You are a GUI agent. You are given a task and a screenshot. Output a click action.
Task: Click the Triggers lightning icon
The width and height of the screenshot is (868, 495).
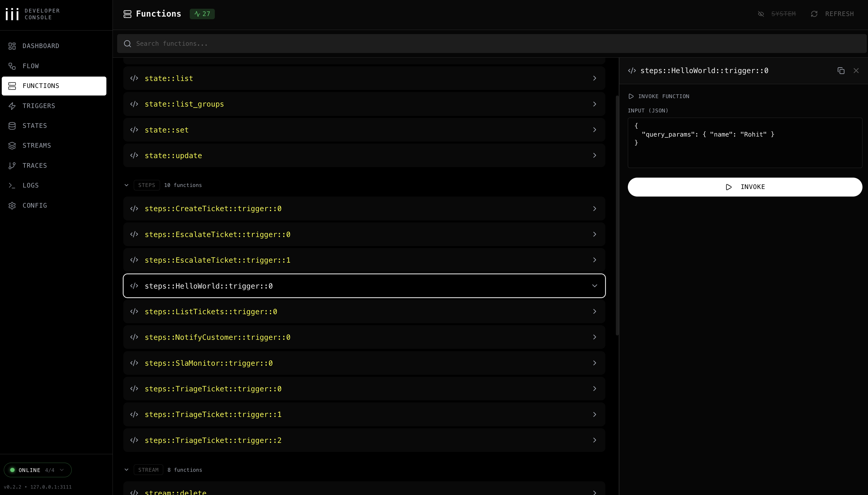point(12,106)
